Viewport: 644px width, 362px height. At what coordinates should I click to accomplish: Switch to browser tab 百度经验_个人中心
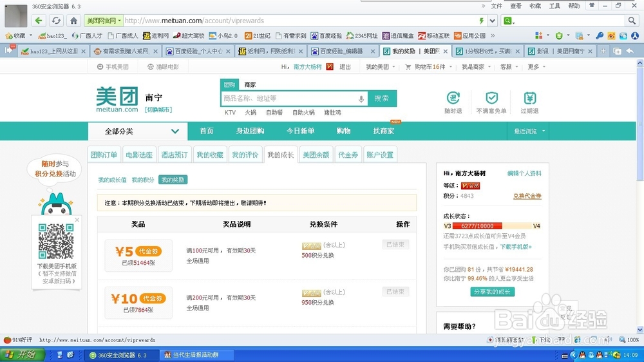coord(198,51)
